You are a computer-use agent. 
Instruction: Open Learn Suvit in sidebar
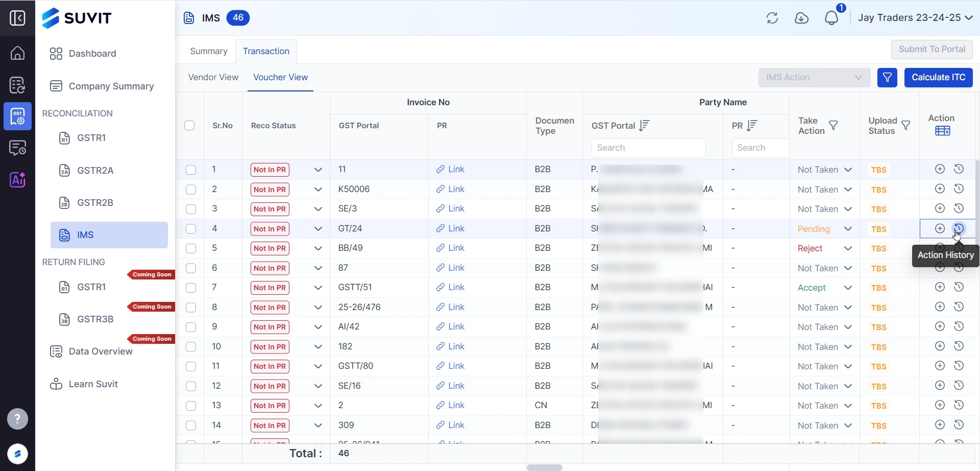84,384
